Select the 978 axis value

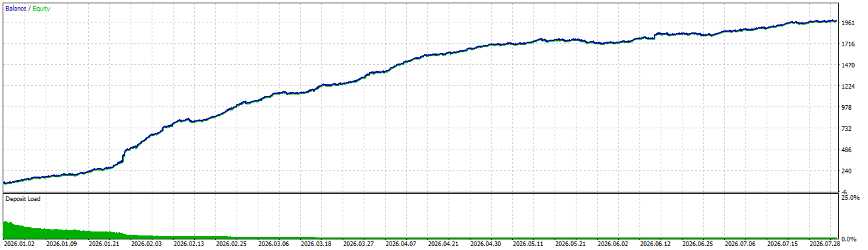click(847, 108)
